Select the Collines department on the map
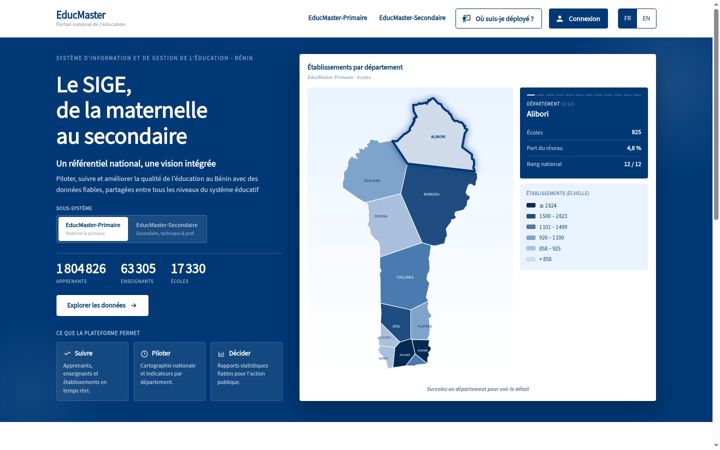Screen dimensions: 720x450 pyautogui.click(x=405, y=276)
